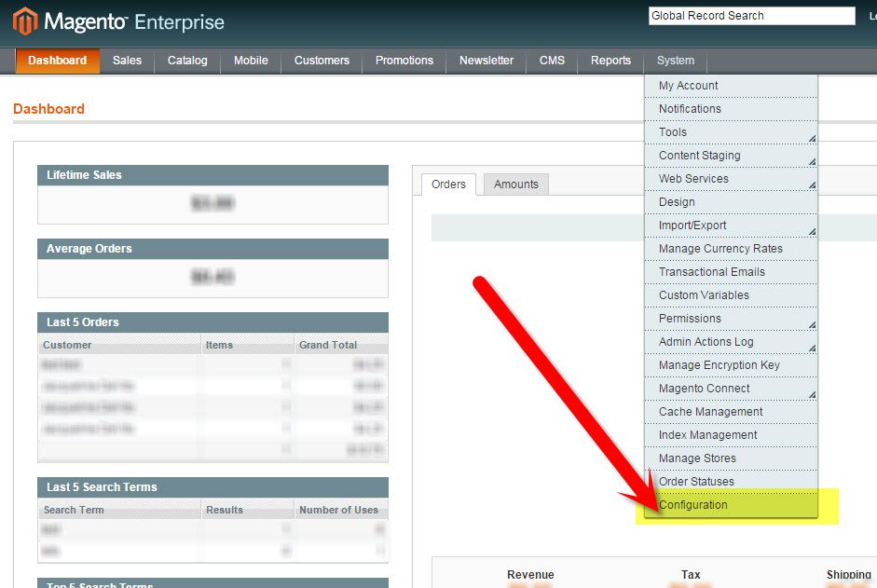Click the Items column header
Image resolution: width=877 pixels, height=588 pixels.
247,345
